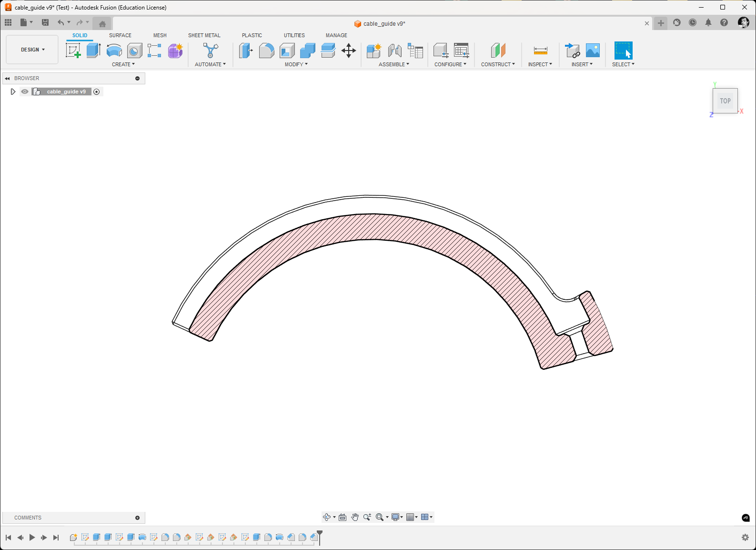Screen dimensions: 756x550
Task: Click the Top face of the ViewCube
Action: point(725,101)
